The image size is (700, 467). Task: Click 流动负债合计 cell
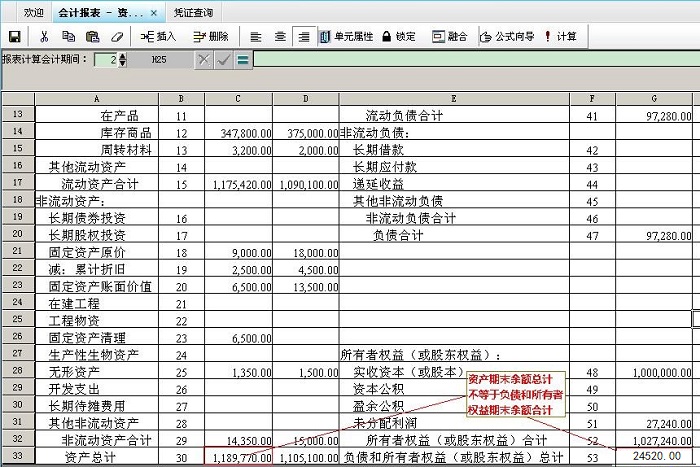454,116
